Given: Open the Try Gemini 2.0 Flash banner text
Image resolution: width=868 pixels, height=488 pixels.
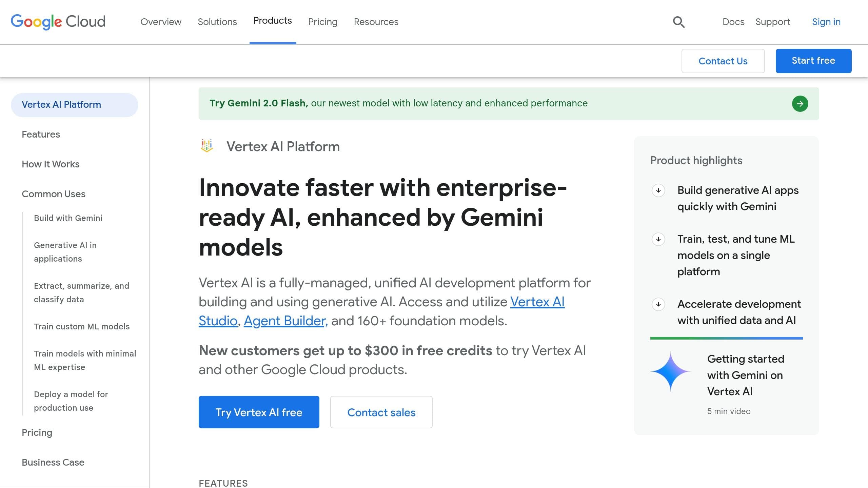Looking at the screenshot, I should (x=398, y=103).
